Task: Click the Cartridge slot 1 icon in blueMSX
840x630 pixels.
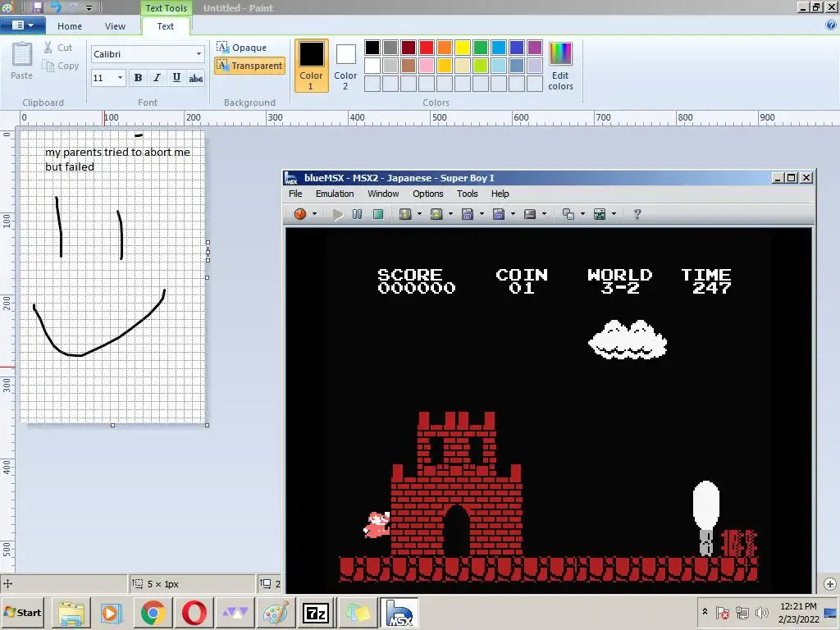Action: (405, 214)
